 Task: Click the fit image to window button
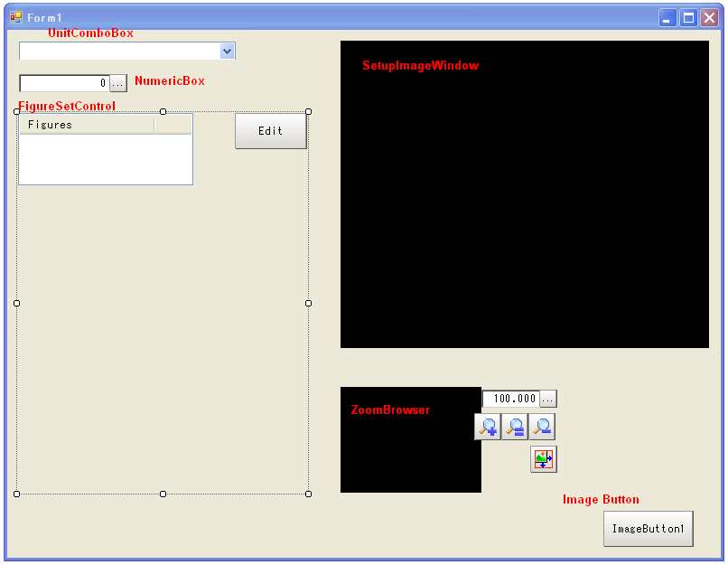544,459
